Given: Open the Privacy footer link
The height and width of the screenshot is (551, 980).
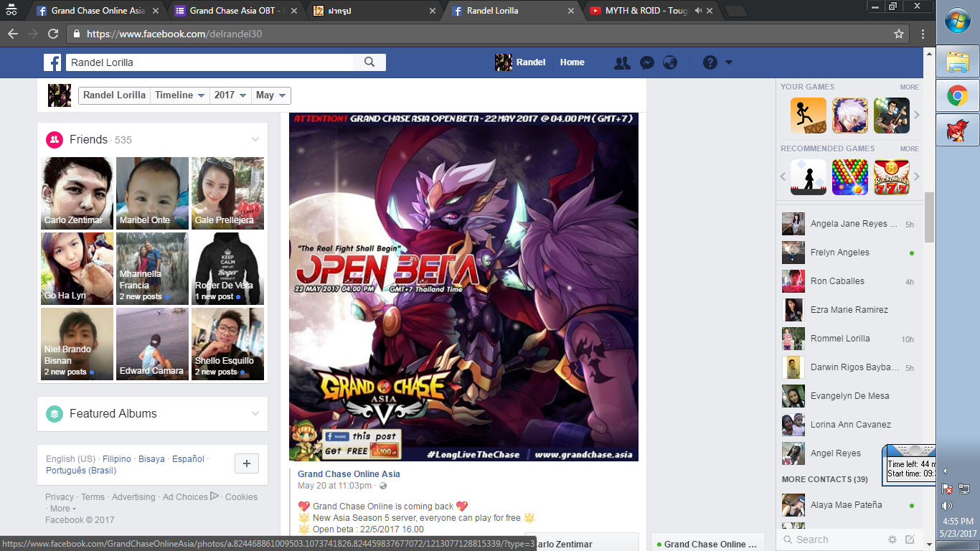Looking at the screenshot, I should click(x=60, y=497).
